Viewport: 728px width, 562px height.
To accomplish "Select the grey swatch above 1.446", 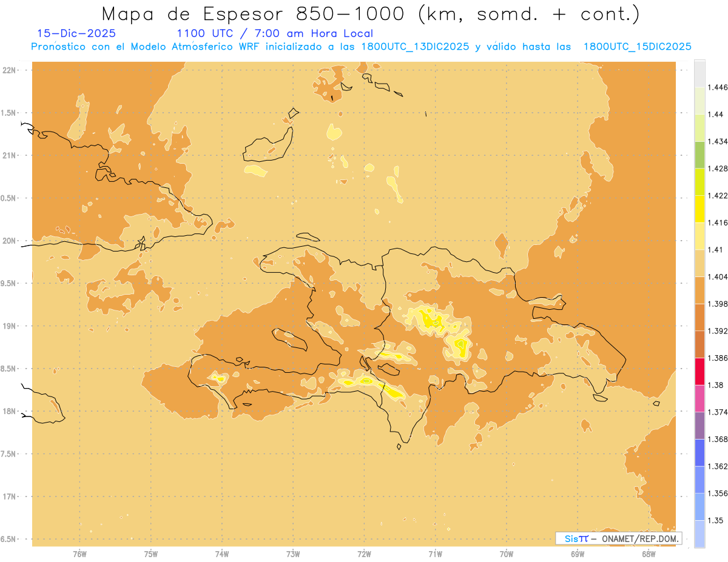I will click(x=699, y=73).
